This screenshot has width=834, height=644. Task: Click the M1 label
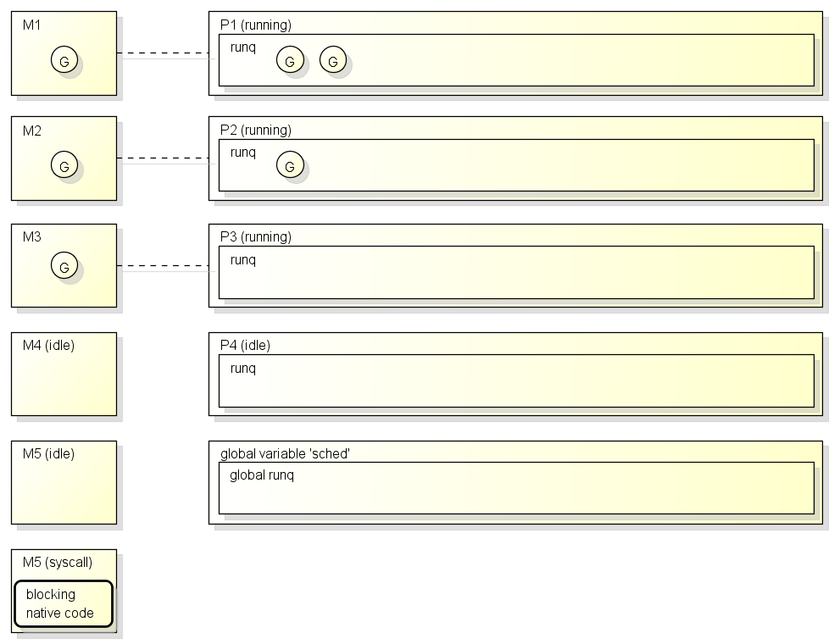pyautogui.click(x=31, y=25)
